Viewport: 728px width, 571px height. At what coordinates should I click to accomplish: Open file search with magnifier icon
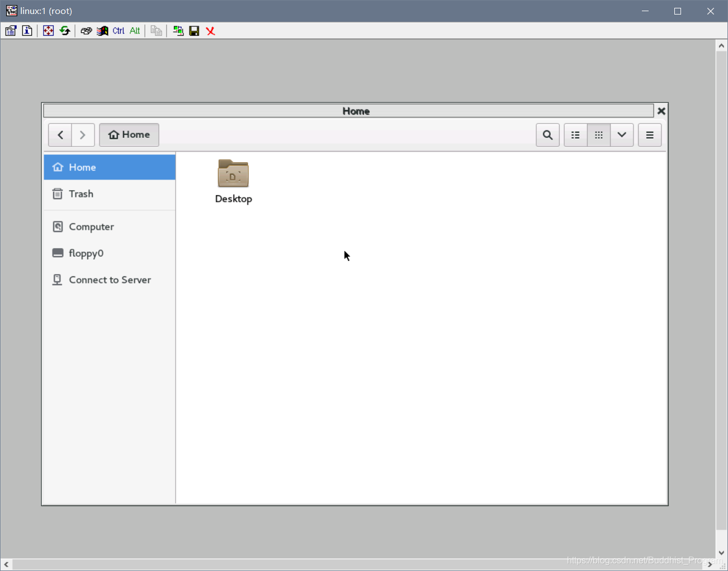(x=548, y=135)
